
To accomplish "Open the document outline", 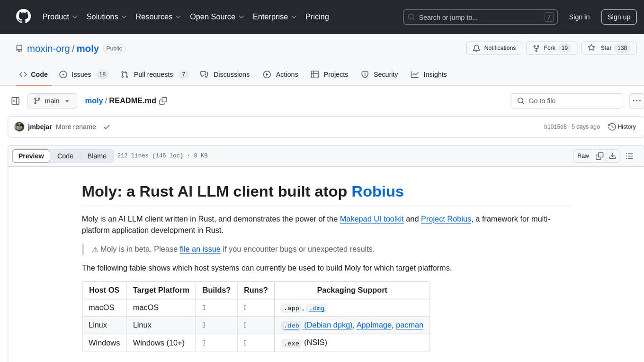I will [629, 156].
